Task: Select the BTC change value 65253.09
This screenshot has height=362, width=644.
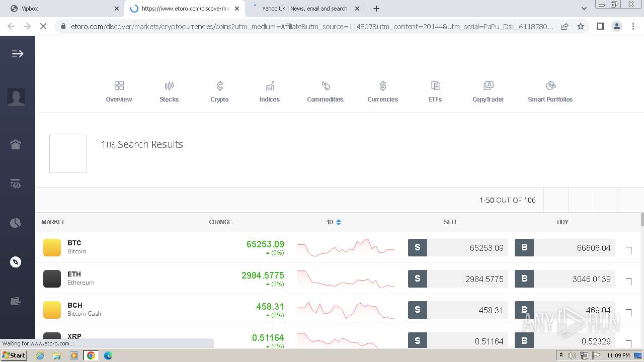Action: pos(265,244)
